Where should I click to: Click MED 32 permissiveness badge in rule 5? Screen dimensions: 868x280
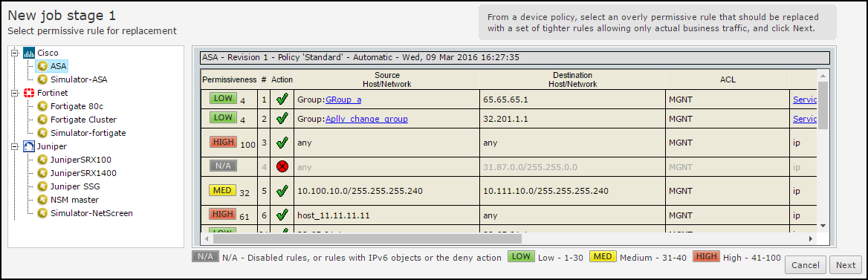coord(222,191)
